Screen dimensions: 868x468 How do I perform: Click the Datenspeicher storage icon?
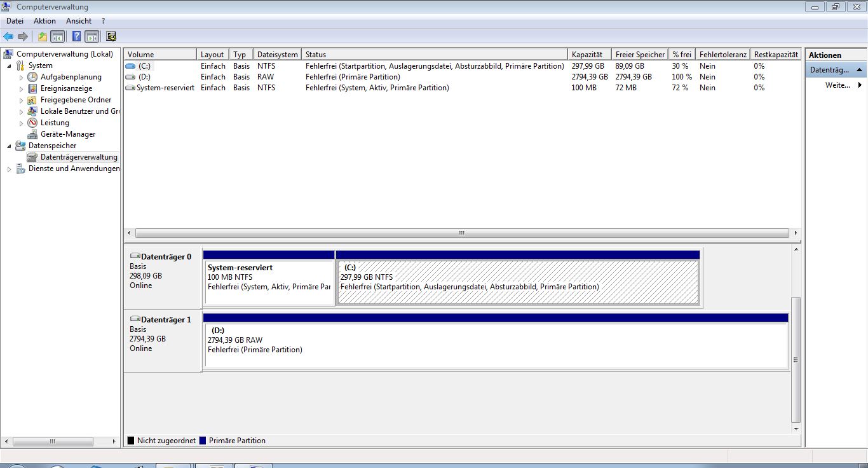[x=20, y=146]
